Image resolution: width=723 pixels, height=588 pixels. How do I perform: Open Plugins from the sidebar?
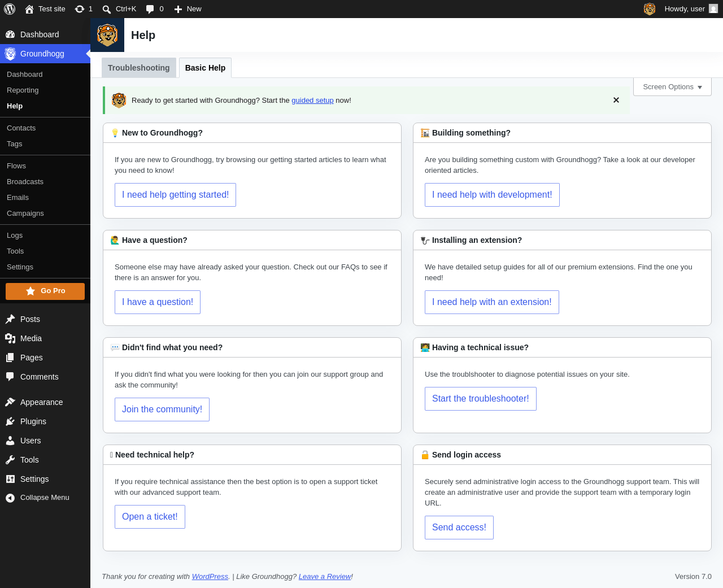pos(33,421)
